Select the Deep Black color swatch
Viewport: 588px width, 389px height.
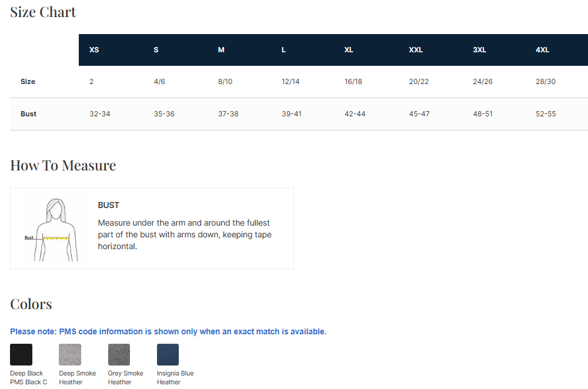click(x=21, y=354)
